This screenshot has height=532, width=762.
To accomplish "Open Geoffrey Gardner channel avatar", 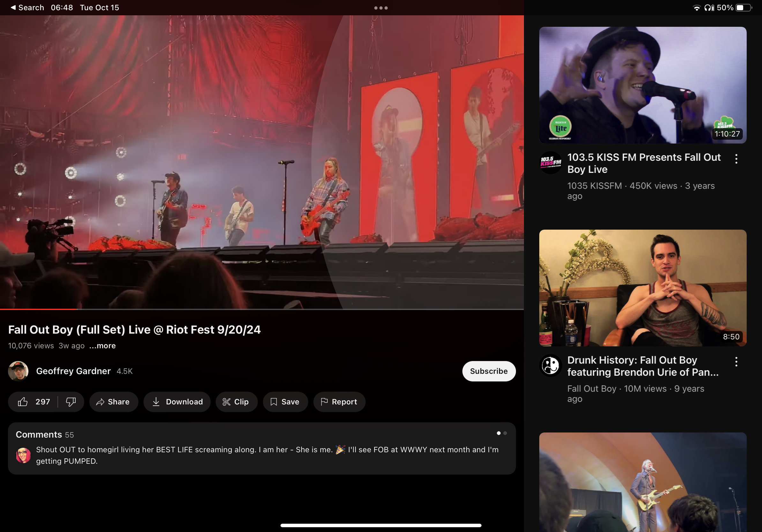I will (18, 371).
